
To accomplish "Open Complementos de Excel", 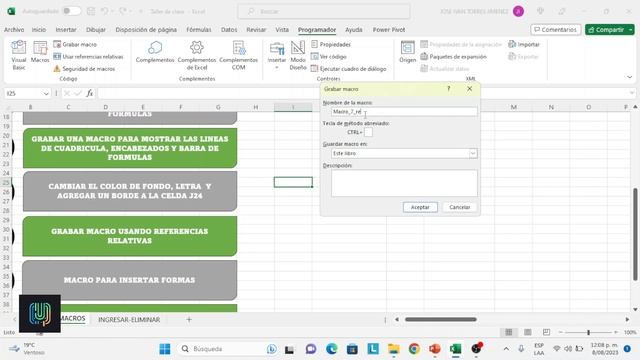I will click(x=197, y=55).
